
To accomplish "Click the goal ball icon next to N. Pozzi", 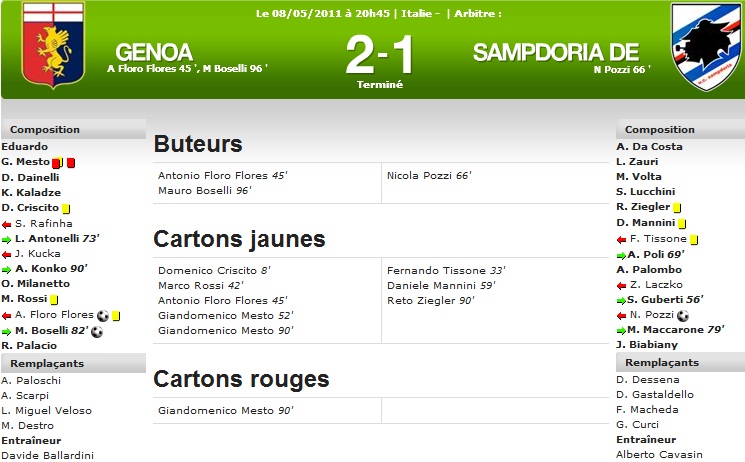I will (x=683, y=316).
